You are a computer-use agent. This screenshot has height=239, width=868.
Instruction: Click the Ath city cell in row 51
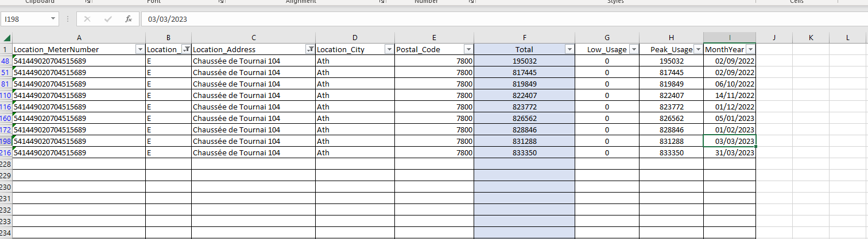(355, 72)
